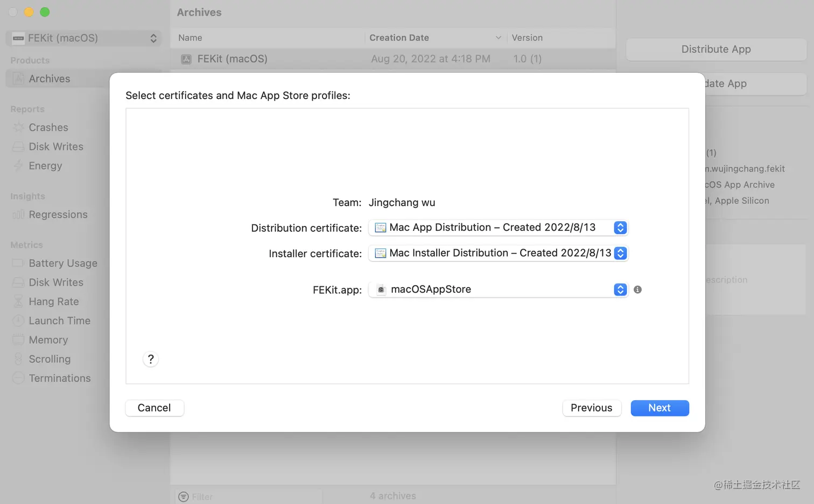Click the macOSAppStore profile icon
The width and height of the screenshot is (814, 504).
(x=381, y=289)
